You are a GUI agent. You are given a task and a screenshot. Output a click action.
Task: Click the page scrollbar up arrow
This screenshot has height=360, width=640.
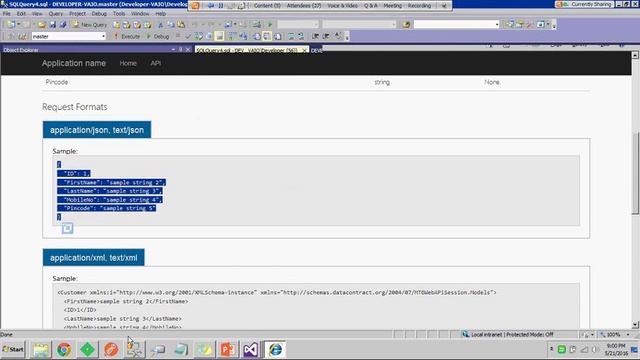(635, 55)
